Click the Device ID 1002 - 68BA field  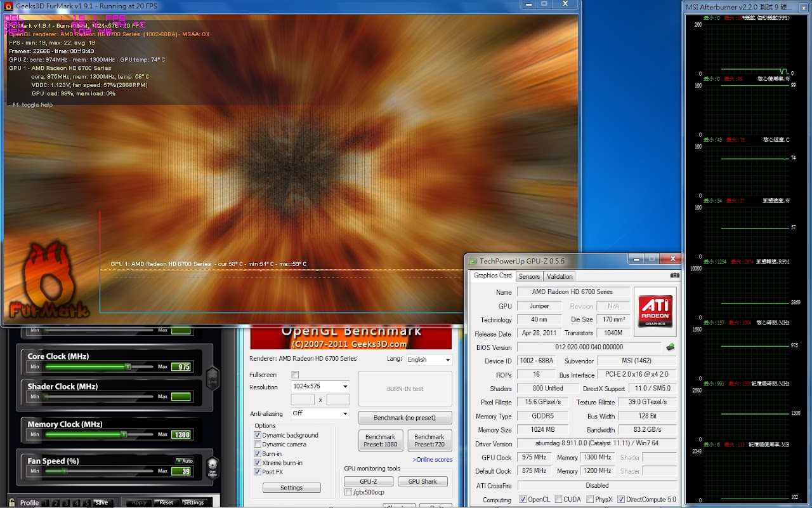click(537, 361)
